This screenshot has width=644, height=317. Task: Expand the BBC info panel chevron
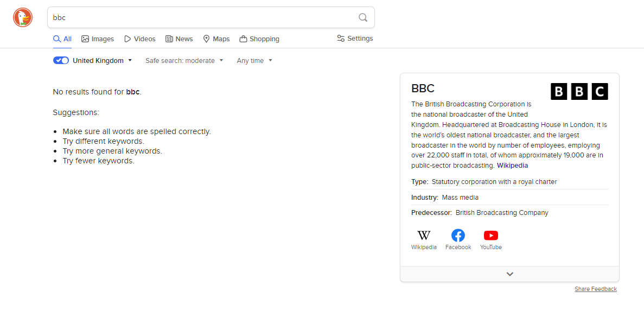click(509, 274)
